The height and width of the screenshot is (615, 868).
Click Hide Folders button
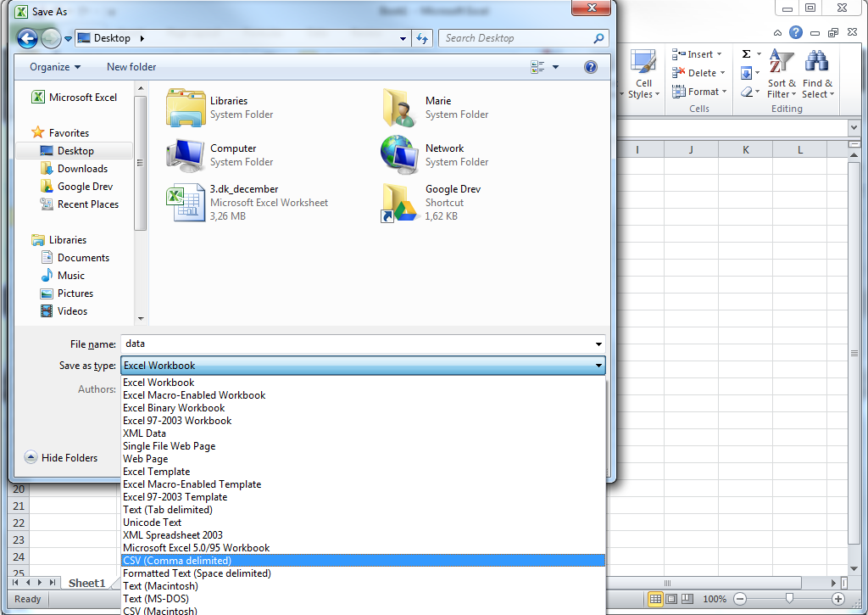tap(61, 458)
